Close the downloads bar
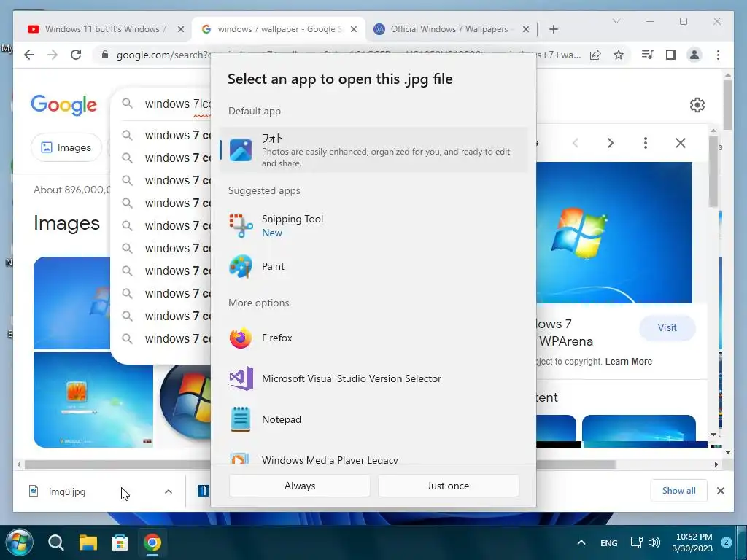 pyautogui.click(x=721, y=491)
